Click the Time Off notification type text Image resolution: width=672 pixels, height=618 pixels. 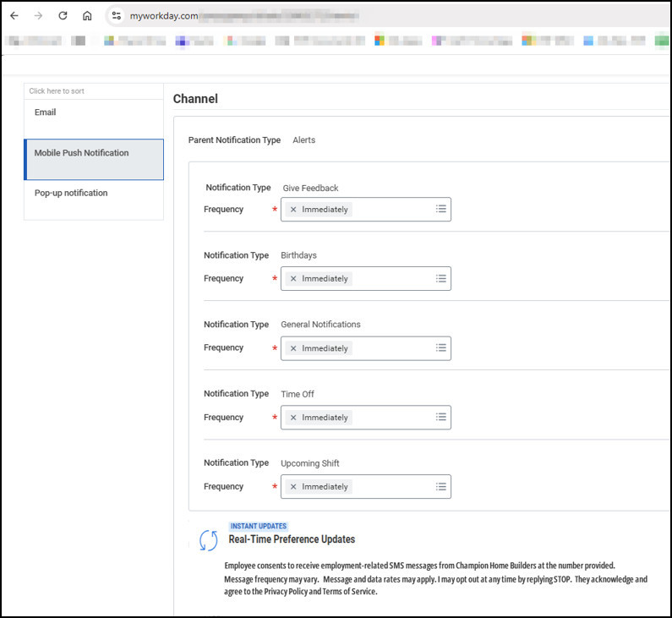298,394
